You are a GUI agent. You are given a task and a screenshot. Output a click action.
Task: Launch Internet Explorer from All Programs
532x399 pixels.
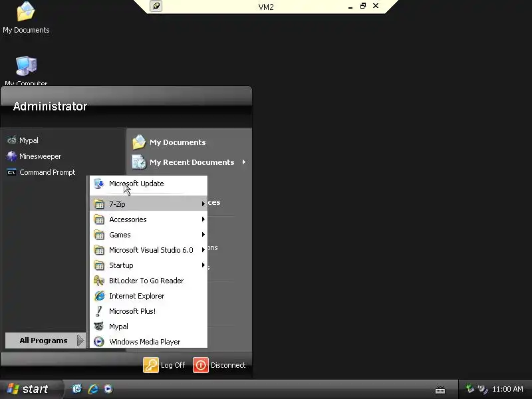[148, 296]
